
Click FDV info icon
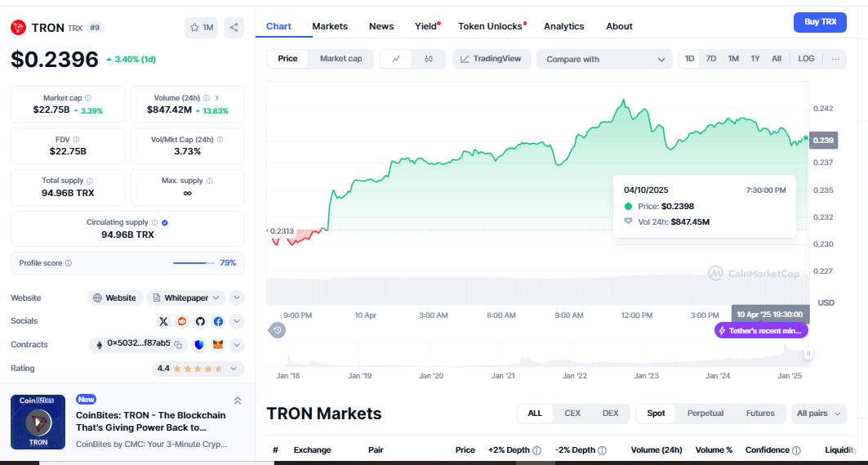click(77, 140)
